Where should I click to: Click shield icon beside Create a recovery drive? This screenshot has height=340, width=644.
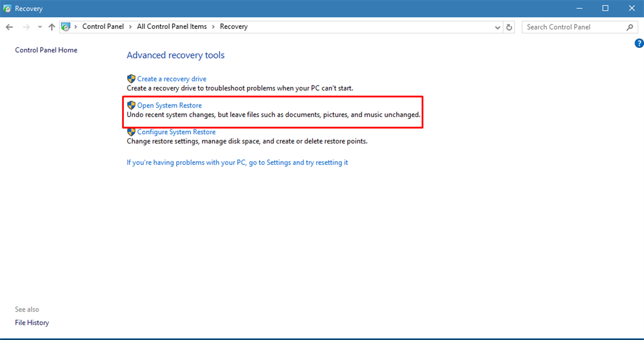click(x=131, y=79)
